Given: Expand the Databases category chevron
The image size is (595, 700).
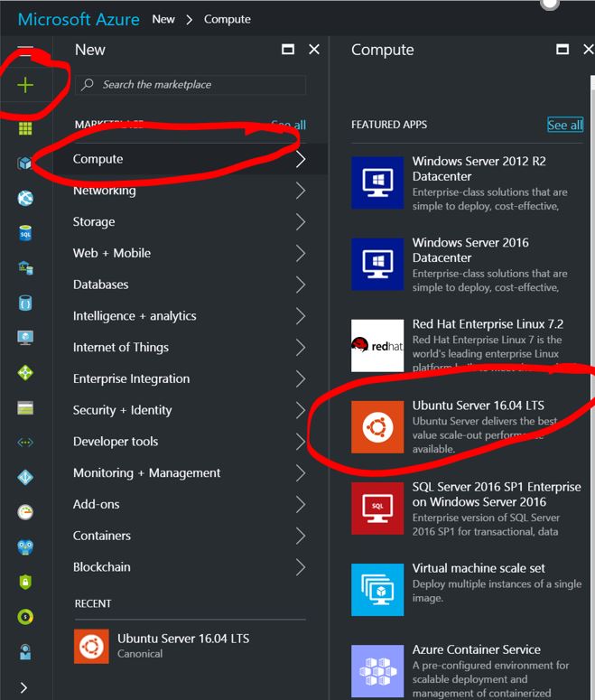Looking at the screenshot, I should [301, 285].
